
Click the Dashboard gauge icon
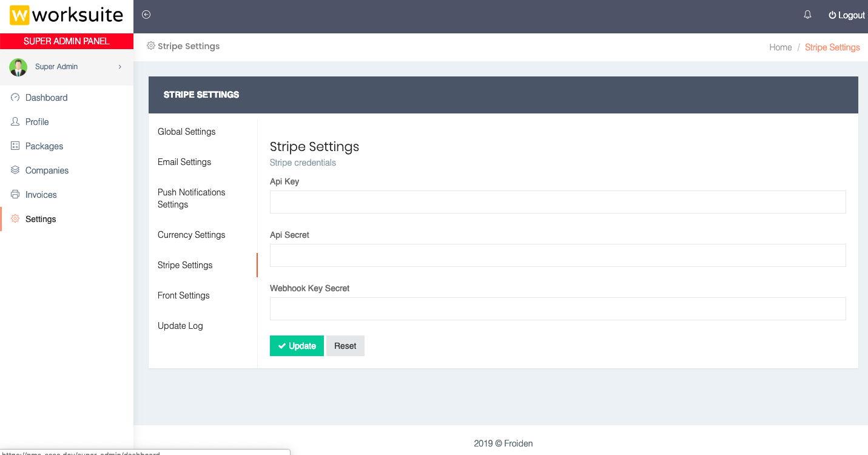[15, 97]
